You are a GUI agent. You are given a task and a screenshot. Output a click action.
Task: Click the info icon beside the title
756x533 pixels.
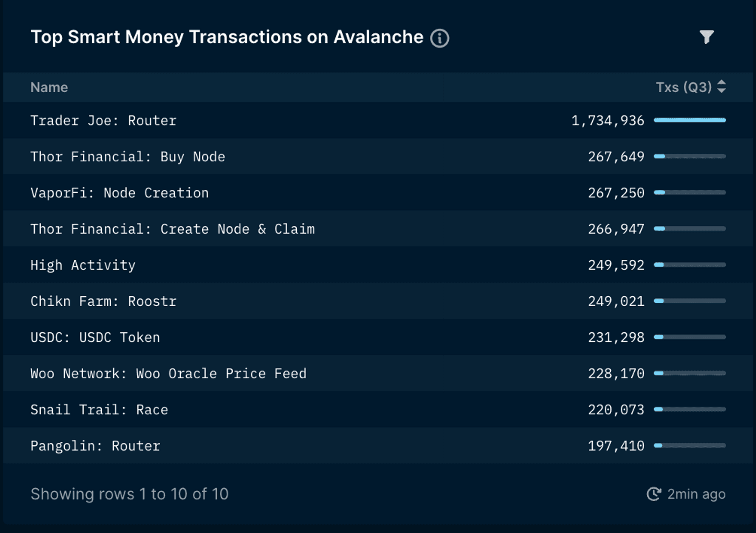(x=440, y=38)
